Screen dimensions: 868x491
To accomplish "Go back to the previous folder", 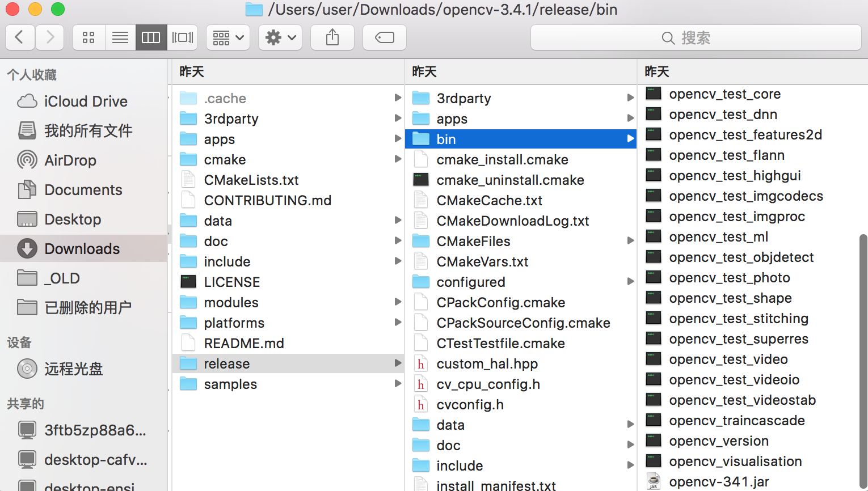I will pos(20,37).
